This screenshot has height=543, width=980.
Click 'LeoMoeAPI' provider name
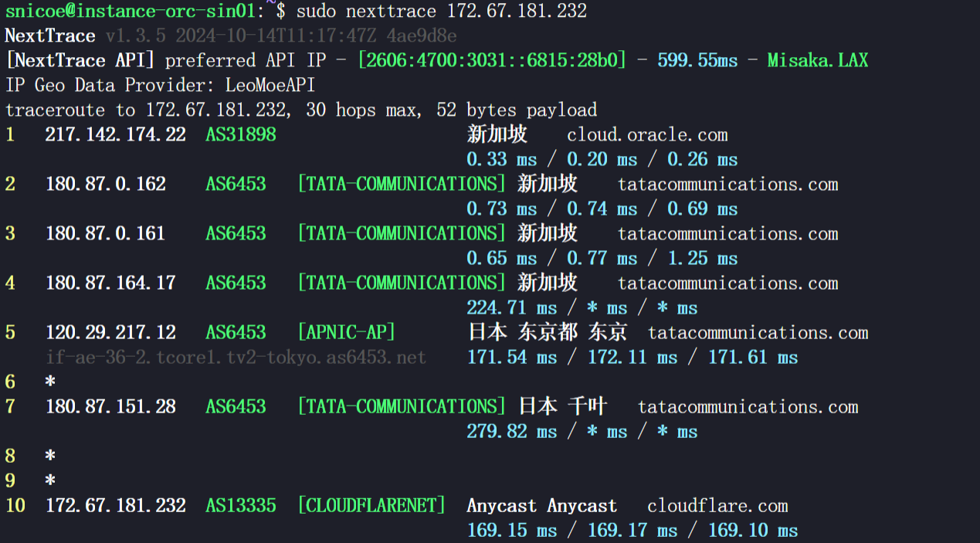[x=270, y=85]
